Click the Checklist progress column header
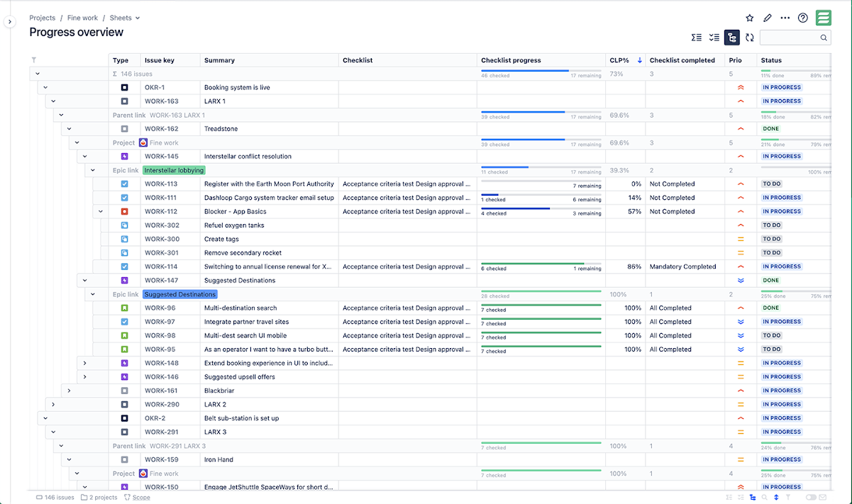The height and width of the screenshot is (504, 852). tap(511, 60)
